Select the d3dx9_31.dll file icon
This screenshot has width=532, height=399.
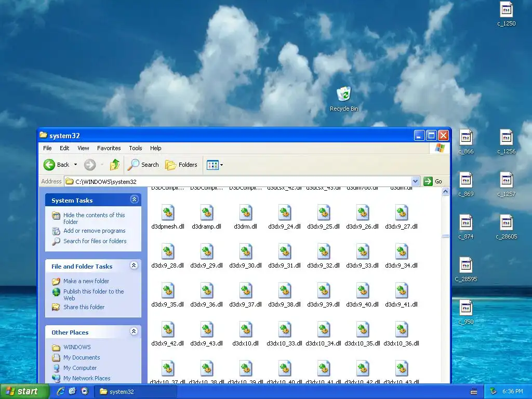[285, 252]
